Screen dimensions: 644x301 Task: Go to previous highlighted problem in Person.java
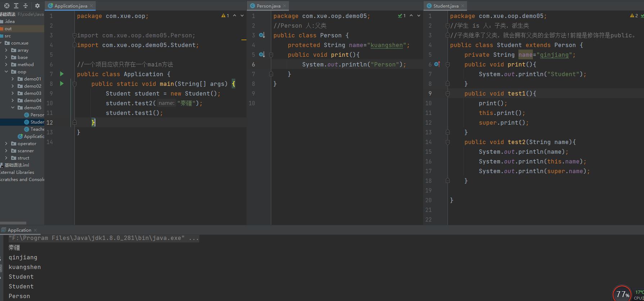coord(411,16)
